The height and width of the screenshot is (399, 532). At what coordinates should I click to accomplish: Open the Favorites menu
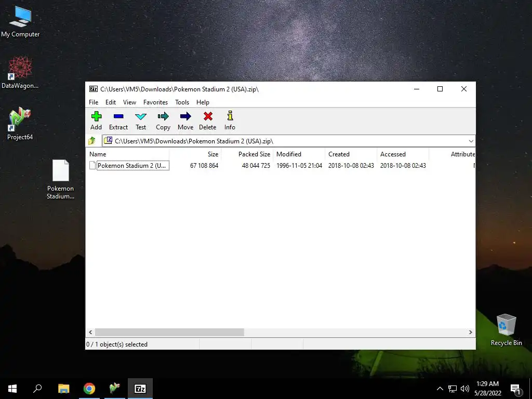[x=155, y=102]
